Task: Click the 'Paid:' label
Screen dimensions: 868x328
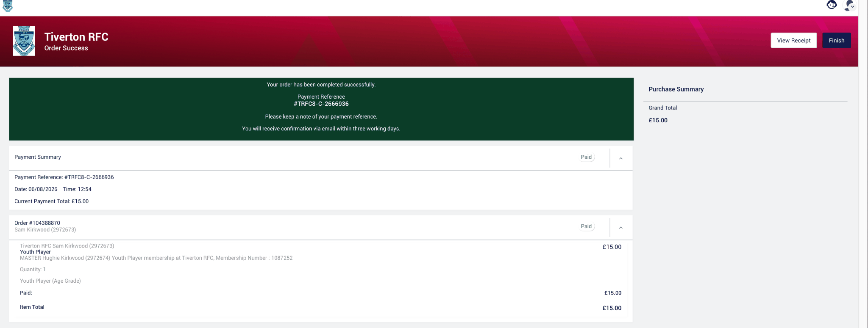Action: 26,293
